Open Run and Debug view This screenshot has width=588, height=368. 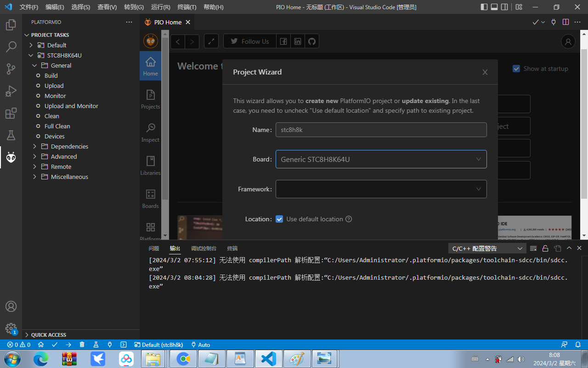(11, 91)
